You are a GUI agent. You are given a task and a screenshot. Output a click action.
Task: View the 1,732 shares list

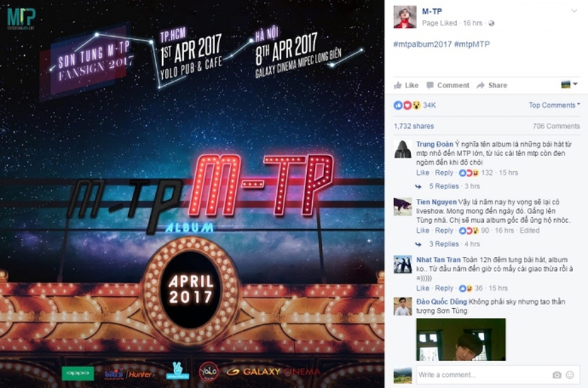(x=414, y=127)
